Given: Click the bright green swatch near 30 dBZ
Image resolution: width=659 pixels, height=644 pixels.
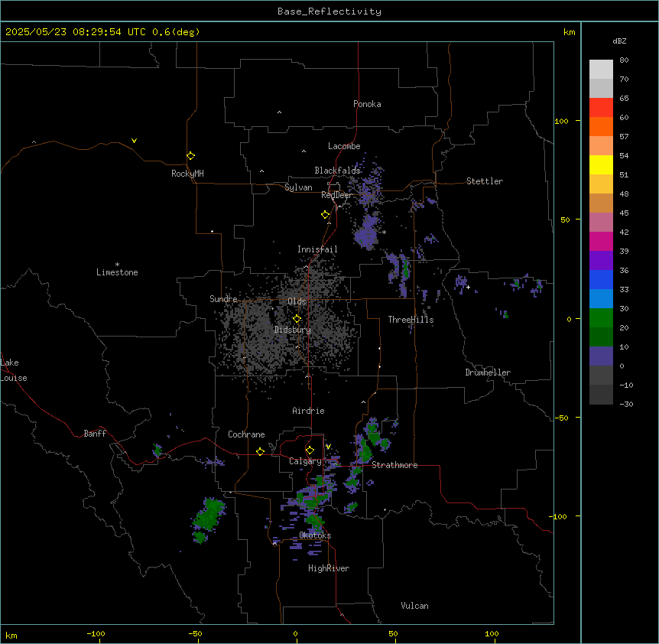Looking at the screenshot, I should 601,318.
